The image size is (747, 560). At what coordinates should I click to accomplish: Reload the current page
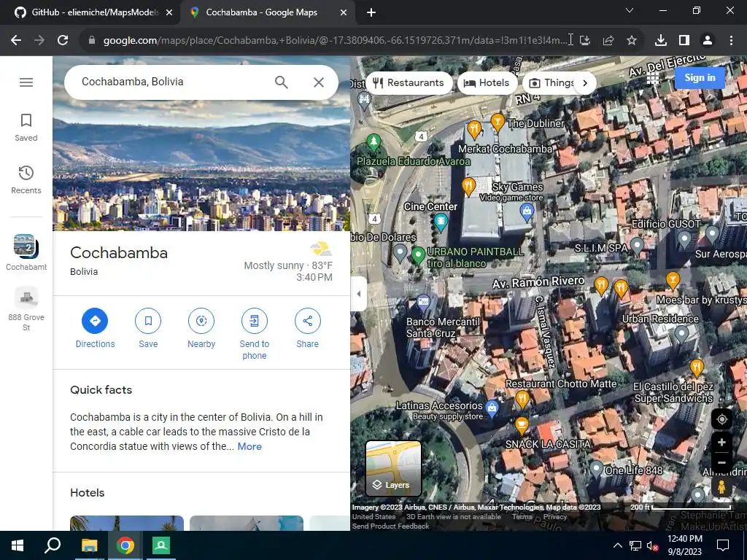(63, 41)
